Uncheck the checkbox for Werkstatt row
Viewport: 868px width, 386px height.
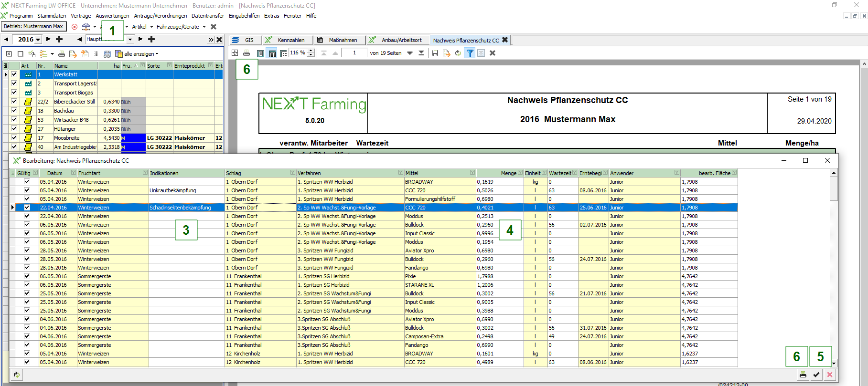[14, 74]
